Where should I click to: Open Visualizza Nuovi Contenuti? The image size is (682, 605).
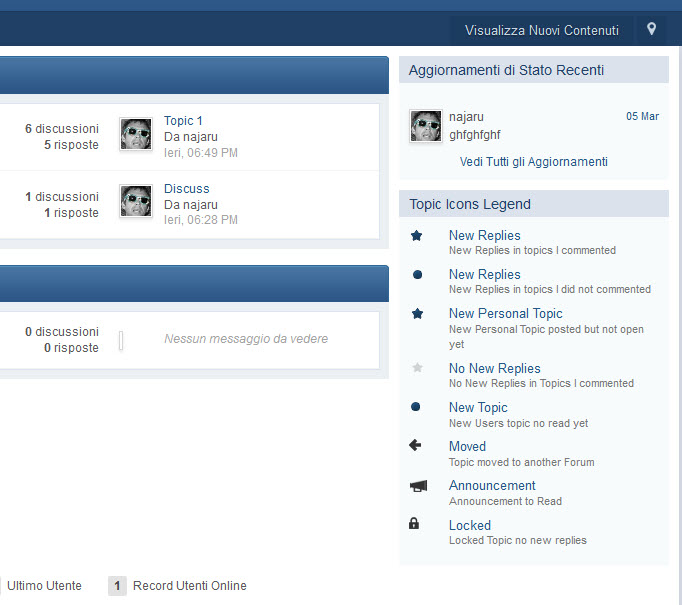pos(541,30)
